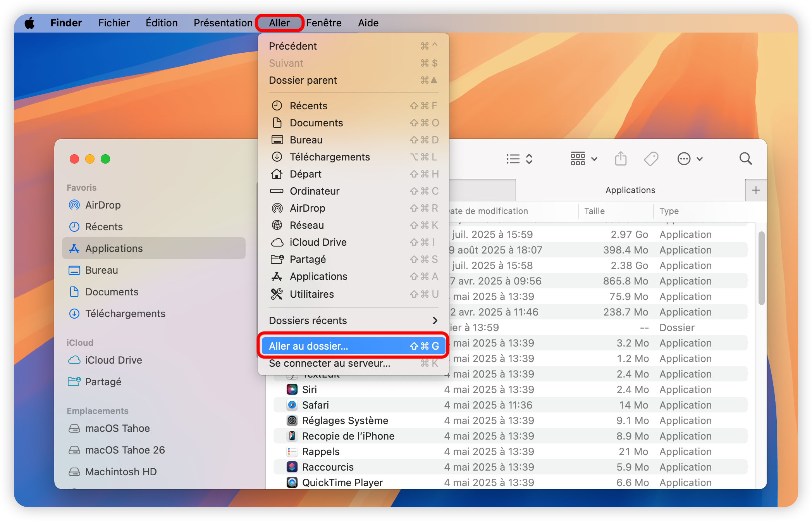Click the Utilitaires tools icon in the menu
Viewport: 812px width, 521px height.
(x=277, y=294)
